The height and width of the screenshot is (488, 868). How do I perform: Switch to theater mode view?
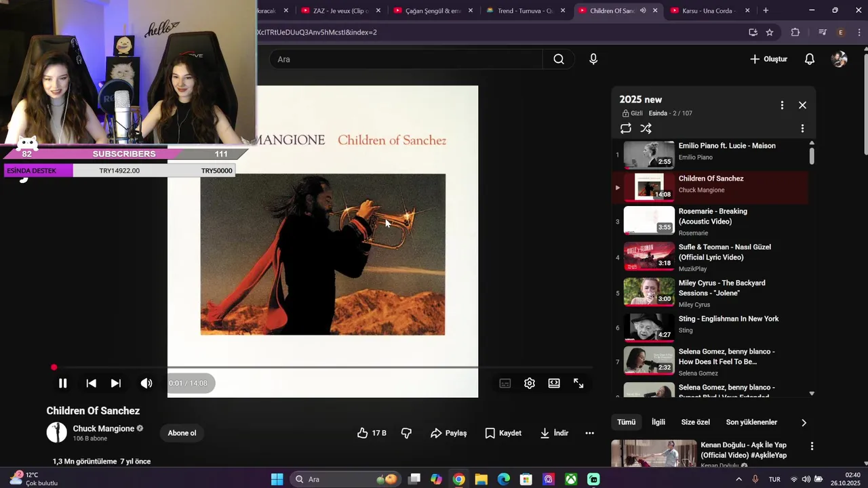click(554, 383)
